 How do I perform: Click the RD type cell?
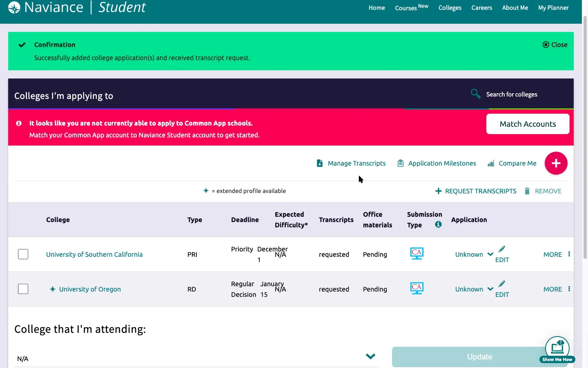(192, 289)
